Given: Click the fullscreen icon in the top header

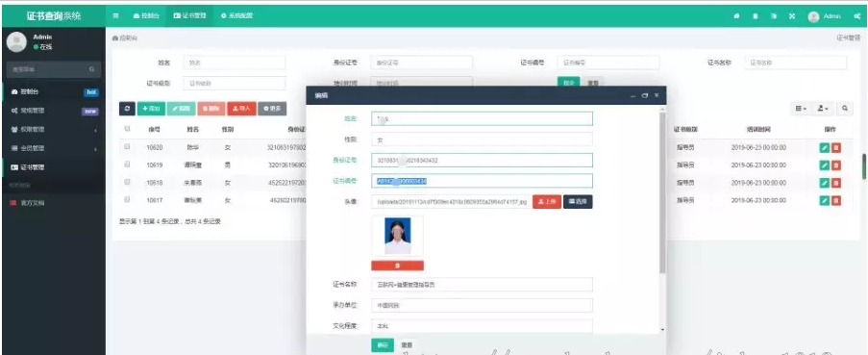Looking at the screenshot, I should 792,16.
